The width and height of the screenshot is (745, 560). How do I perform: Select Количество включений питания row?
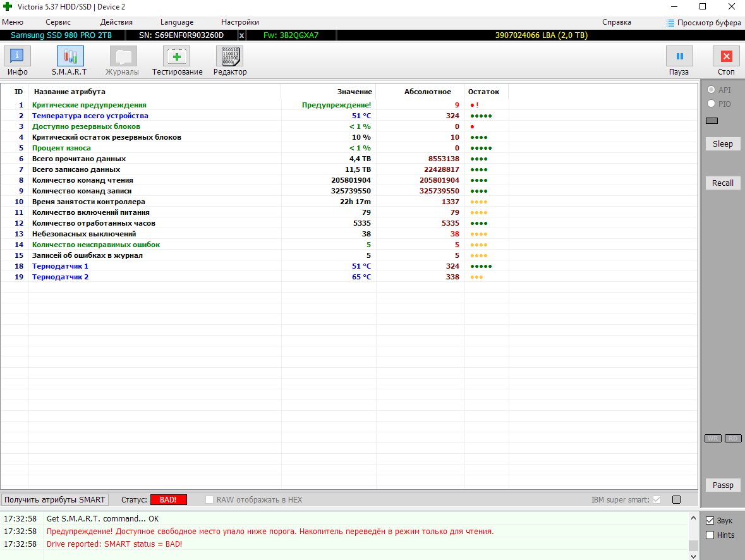[349, 212]
